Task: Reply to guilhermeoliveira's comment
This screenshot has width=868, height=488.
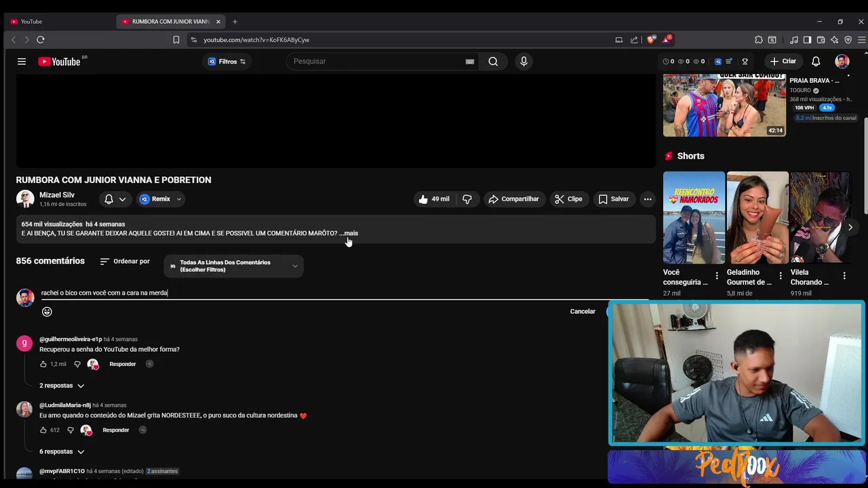Action: pyautogui.click(x=123, y=364)
